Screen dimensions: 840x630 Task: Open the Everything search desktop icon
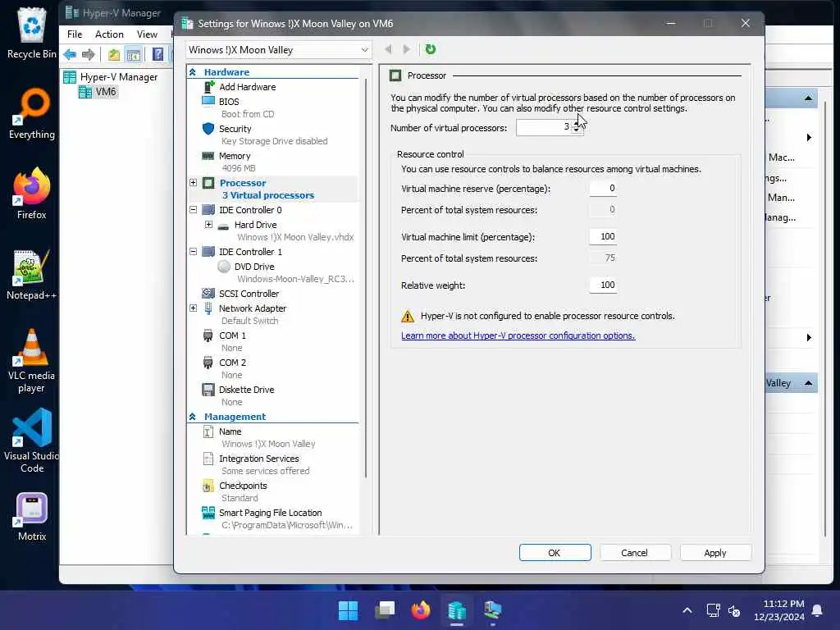pos(32,113)
